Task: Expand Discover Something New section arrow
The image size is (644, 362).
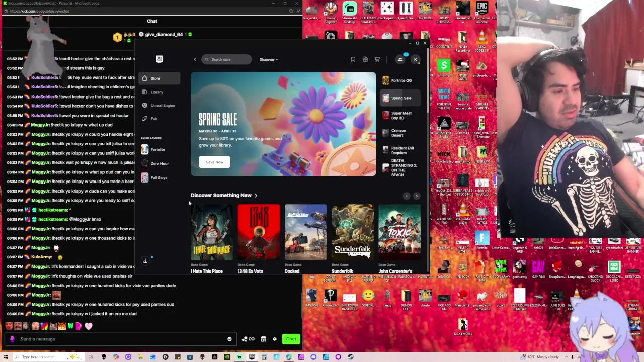Action: pos(256,196)
